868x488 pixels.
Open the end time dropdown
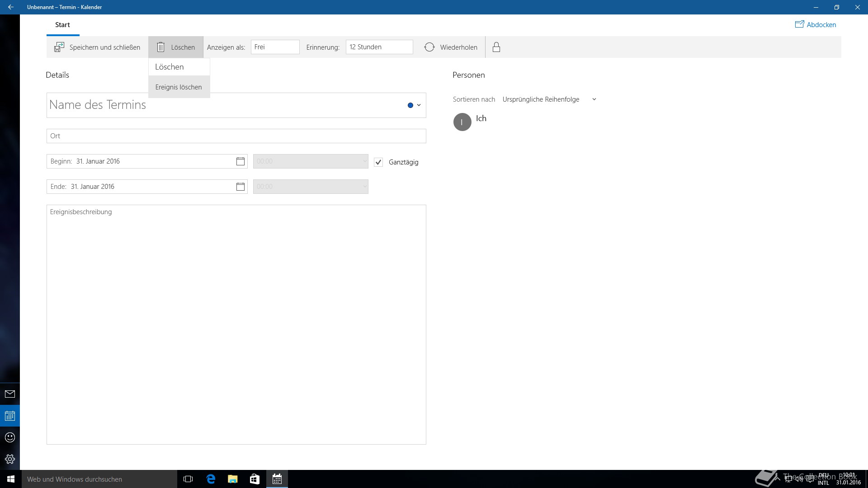tap(311, 187)
